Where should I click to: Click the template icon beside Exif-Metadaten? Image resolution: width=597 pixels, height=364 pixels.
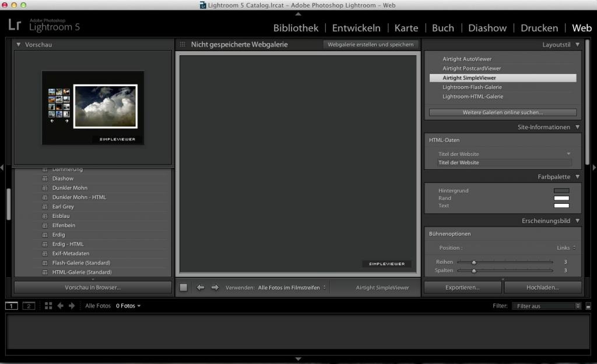[45, 254]
